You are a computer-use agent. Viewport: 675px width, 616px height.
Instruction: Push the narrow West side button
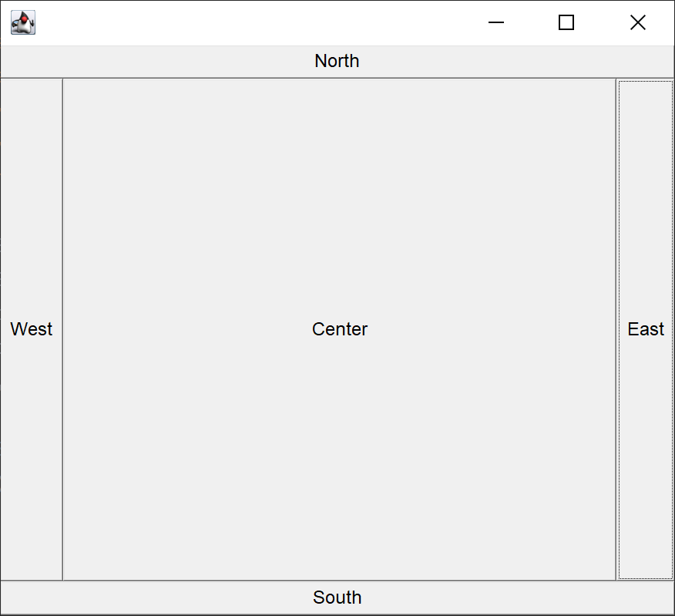(32, 329)
